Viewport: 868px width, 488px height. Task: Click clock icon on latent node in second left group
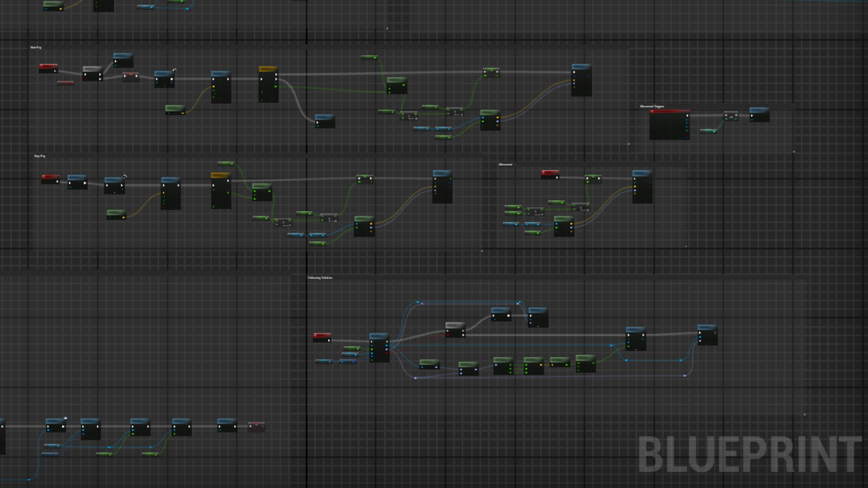125,177
